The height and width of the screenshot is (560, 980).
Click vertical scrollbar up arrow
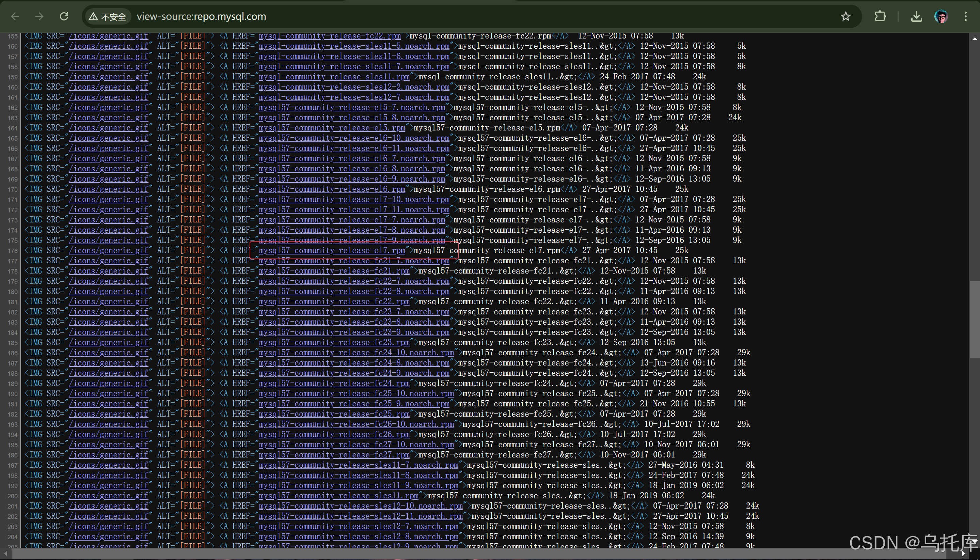pyautogui.click(x=975, y=39)
